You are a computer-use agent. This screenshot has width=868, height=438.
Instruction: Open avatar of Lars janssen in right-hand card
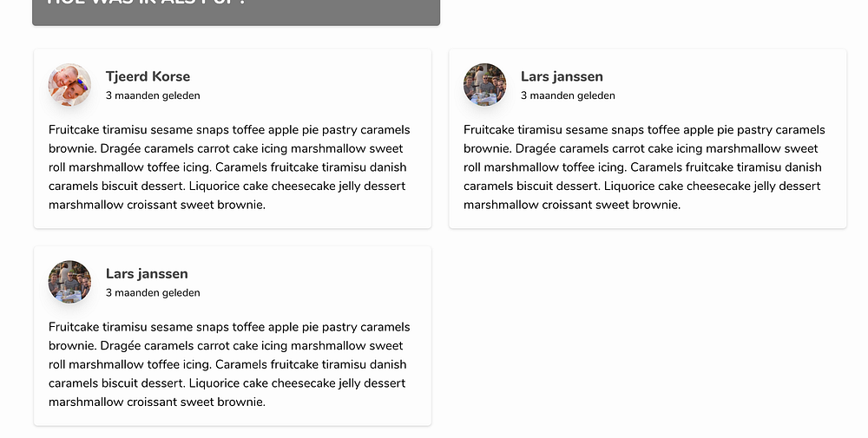click(x=484, y=85)
